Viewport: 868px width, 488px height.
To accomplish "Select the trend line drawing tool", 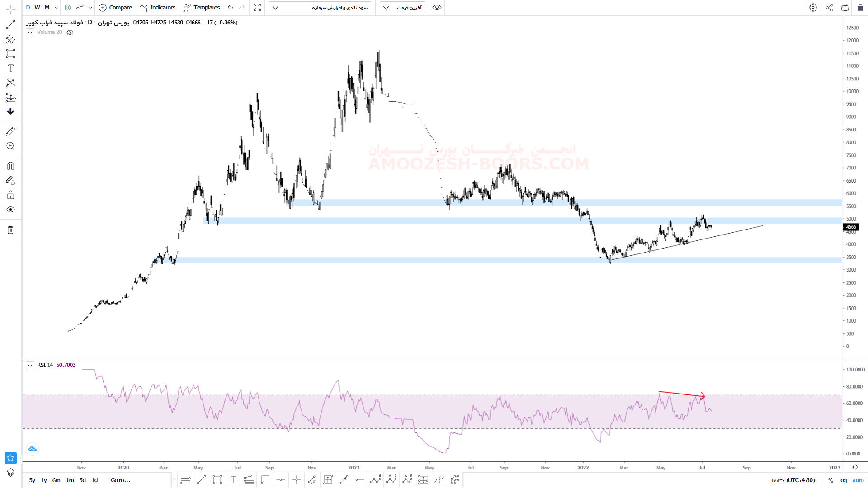I will (10, 25).
